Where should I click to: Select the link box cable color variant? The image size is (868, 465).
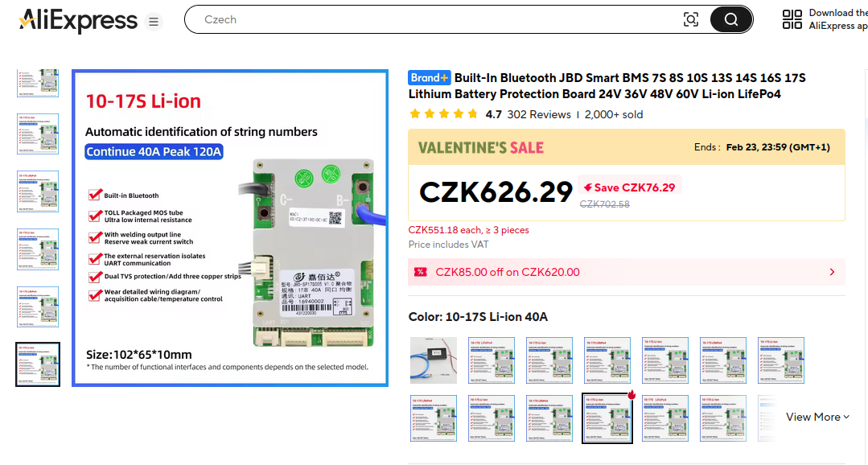pos(434,360)
